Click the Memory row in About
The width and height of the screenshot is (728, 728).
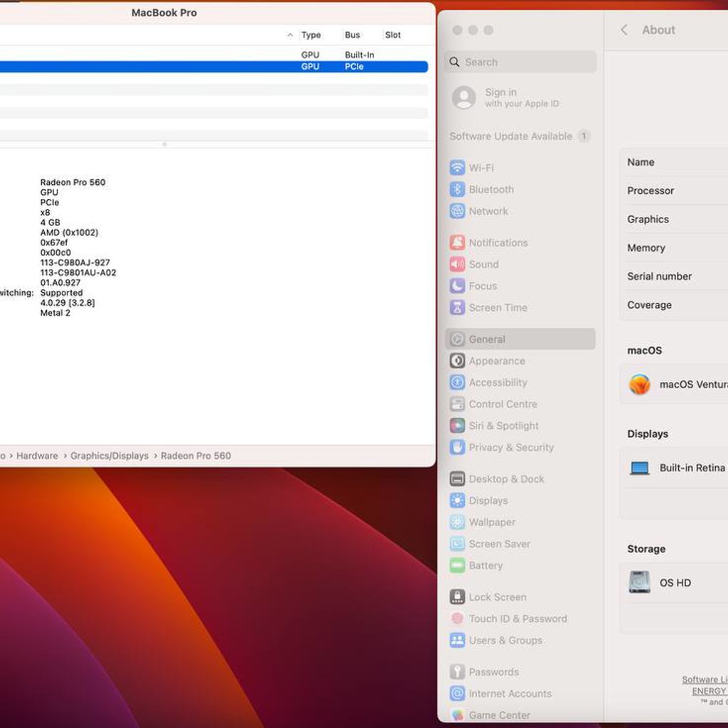click(674, 247)
